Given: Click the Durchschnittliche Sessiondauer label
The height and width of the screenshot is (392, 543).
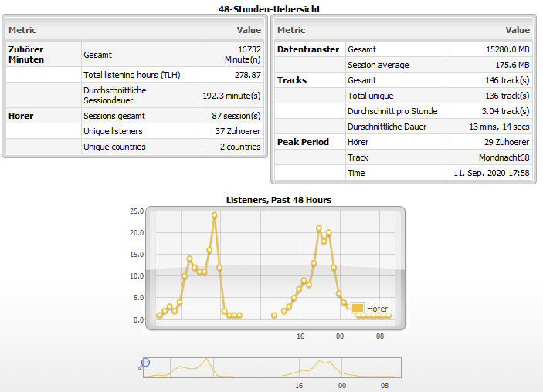Looking at the screenshot, I should [x=115, y=95].
